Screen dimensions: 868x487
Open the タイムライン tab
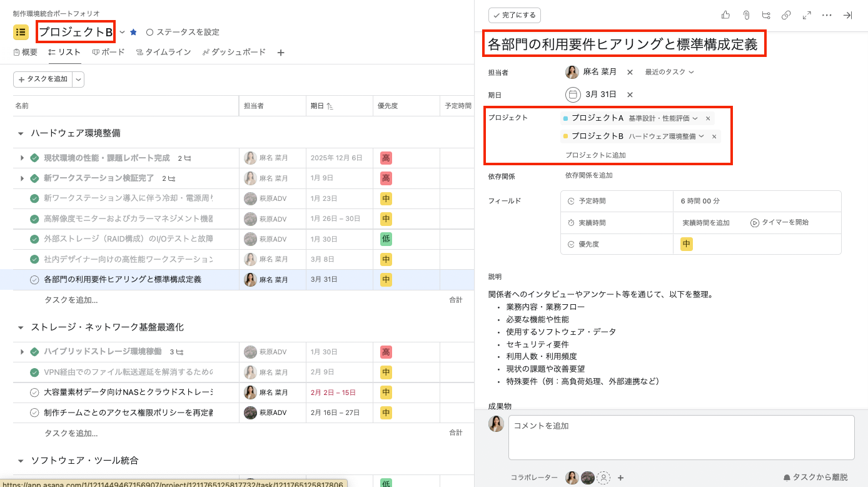[163, 53]
